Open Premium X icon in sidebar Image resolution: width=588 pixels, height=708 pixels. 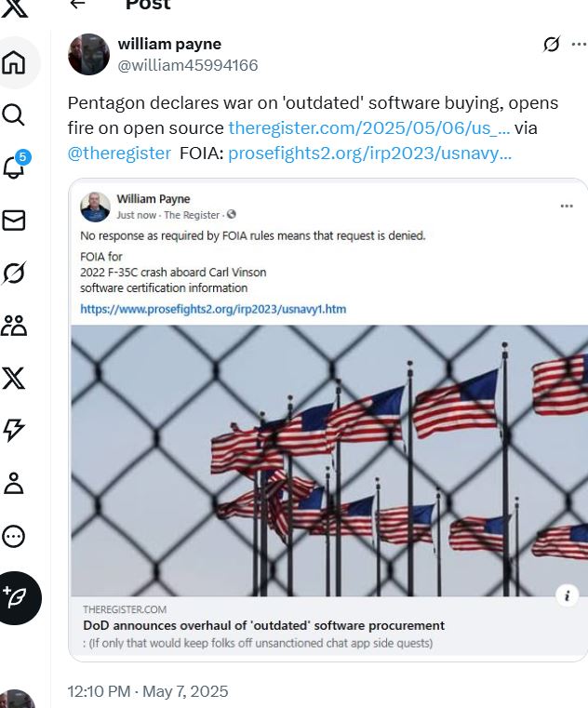14,378
